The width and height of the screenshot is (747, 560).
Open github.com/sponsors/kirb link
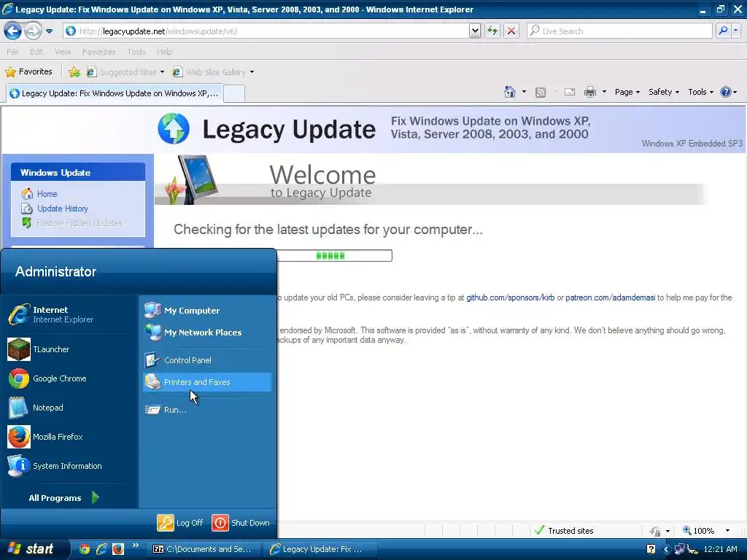click(x=510, y=297)
